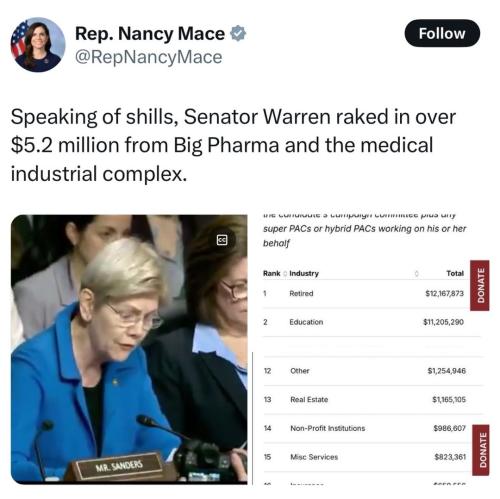This screenshot has height=499, width=500.
Task: Click the tweet text about Senator Warren
Action: click(233, 145)
